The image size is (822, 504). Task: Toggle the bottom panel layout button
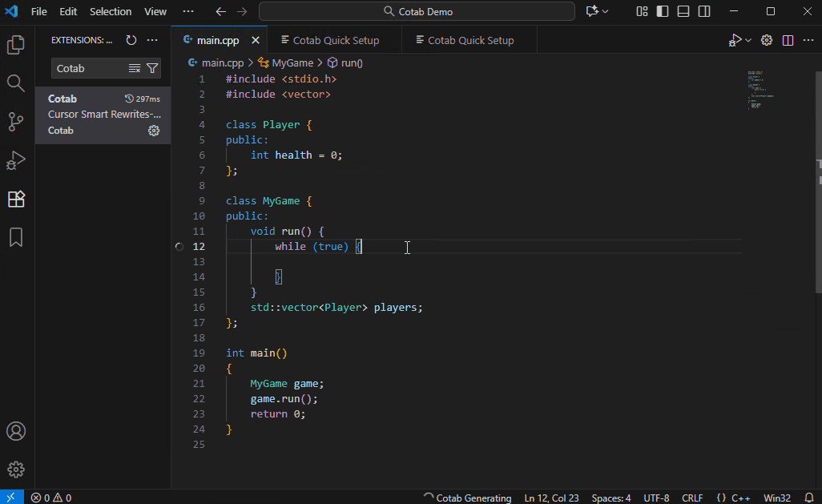point(683,11)
